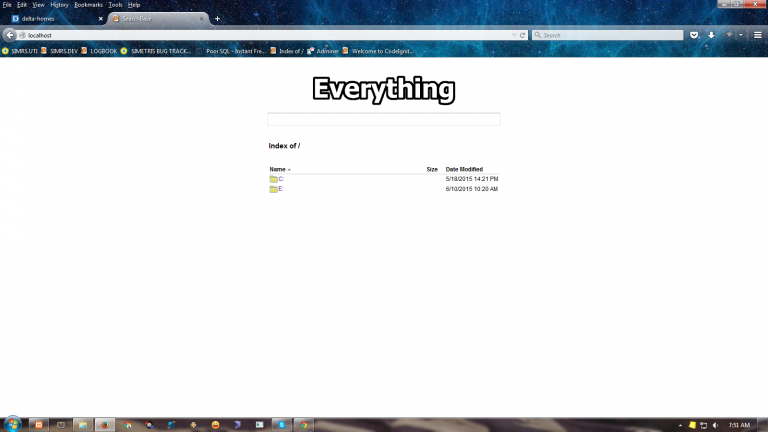Click the volume icon in system tray
The height and width of the screenshot is (432, 768).
[x=717, y=424]
